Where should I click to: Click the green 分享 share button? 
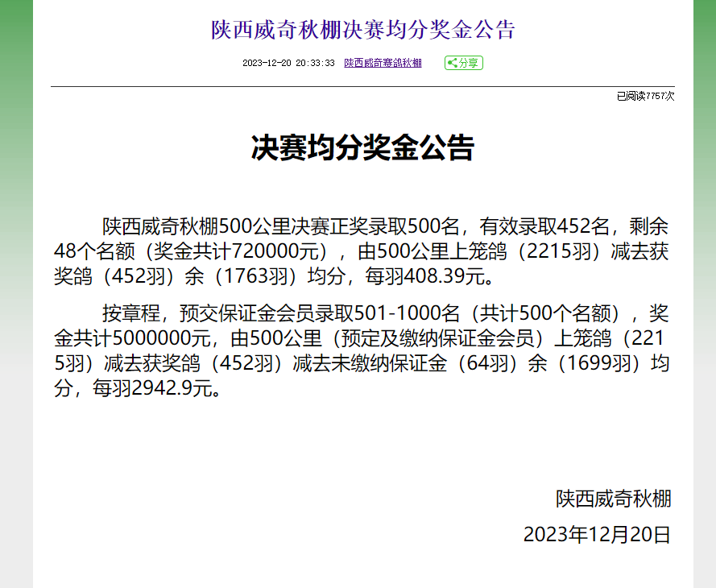pos(464,63)
